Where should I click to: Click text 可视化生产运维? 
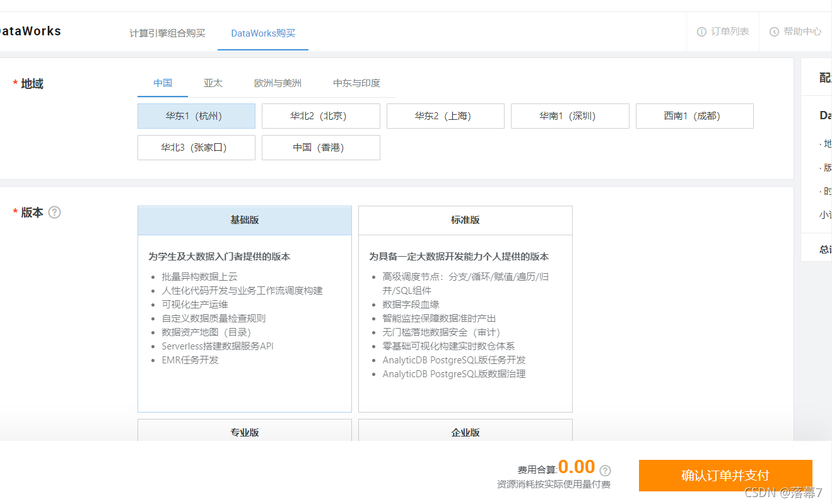click(195, 305)
